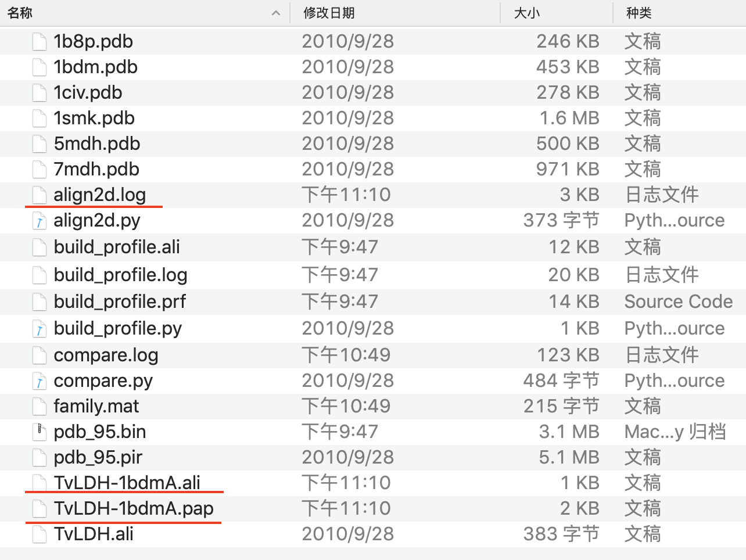Click the Python icon beside build_profile.py

pos(39,328)
